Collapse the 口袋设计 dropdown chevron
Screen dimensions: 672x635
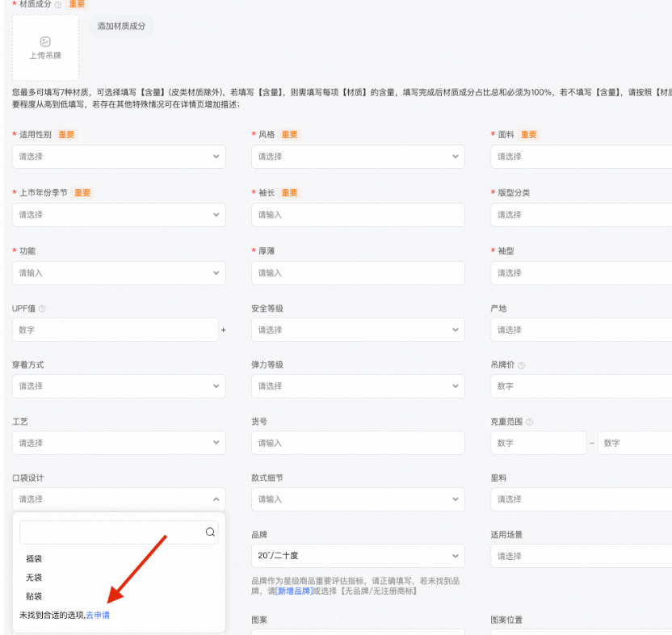(216, 499)
